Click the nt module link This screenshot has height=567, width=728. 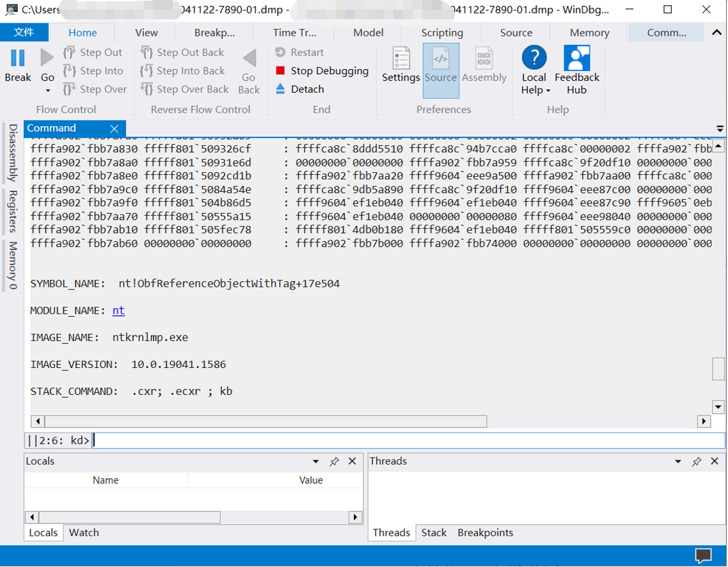tap(118, 310)
